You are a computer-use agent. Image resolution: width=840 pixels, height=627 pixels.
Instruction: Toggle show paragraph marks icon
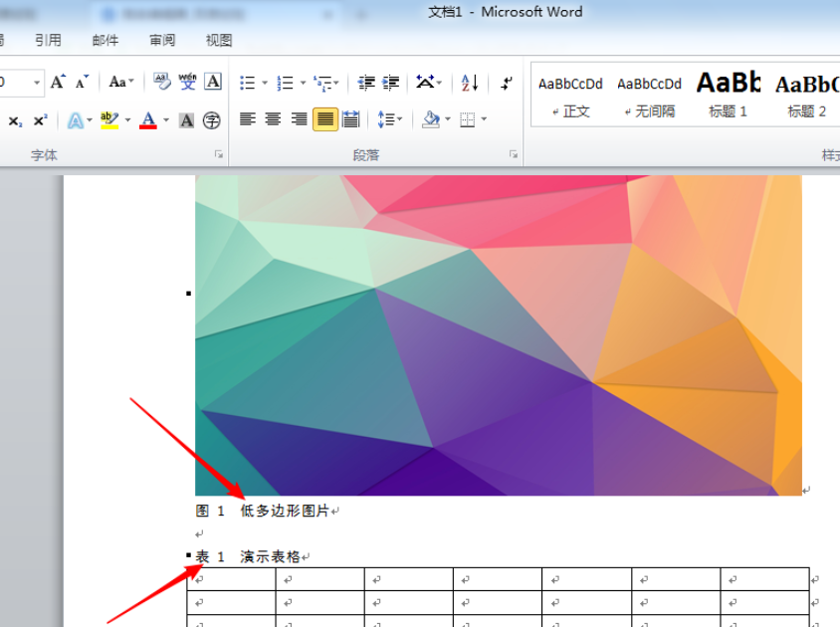coord(507,83)
